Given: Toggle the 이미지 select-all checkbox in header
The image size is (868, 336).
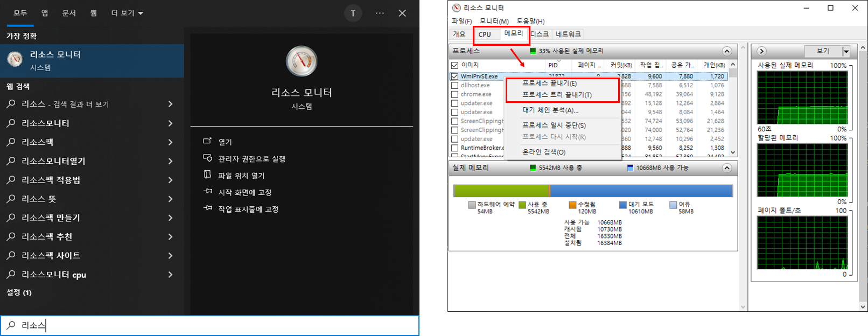Looking at the screenshot, I should click(x=454, y=65).
